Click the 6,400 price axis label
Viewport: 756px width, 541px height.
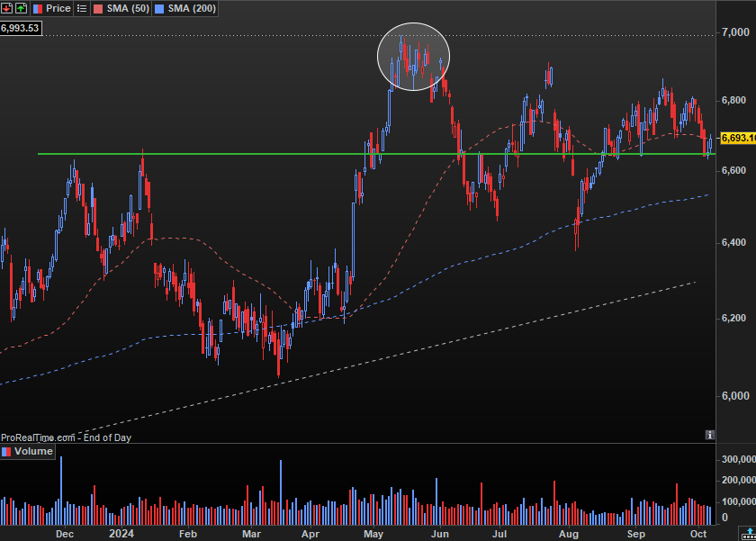733,242
